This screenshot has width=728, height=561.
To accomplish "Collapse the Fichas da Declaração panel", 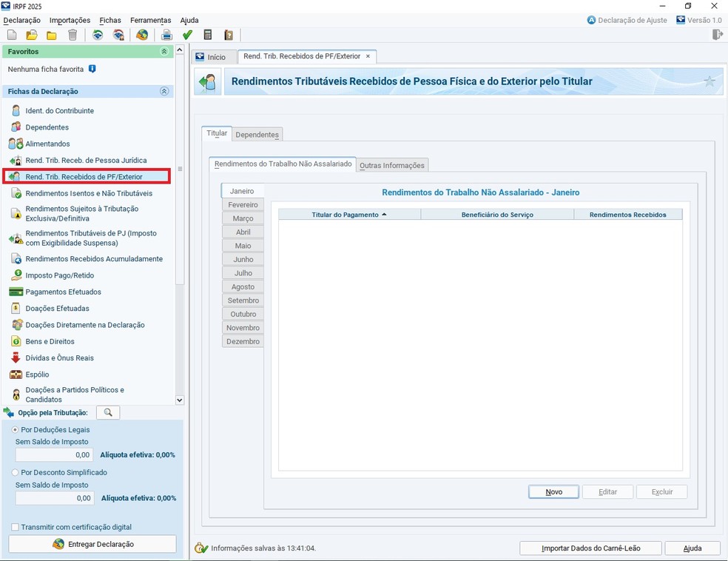I will pos(164,92).
